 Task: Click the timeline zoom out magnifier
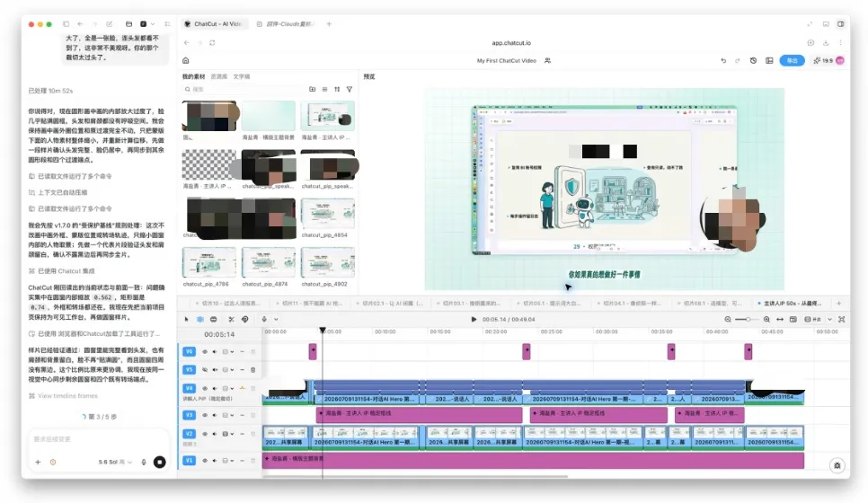[x=728, y=319]
